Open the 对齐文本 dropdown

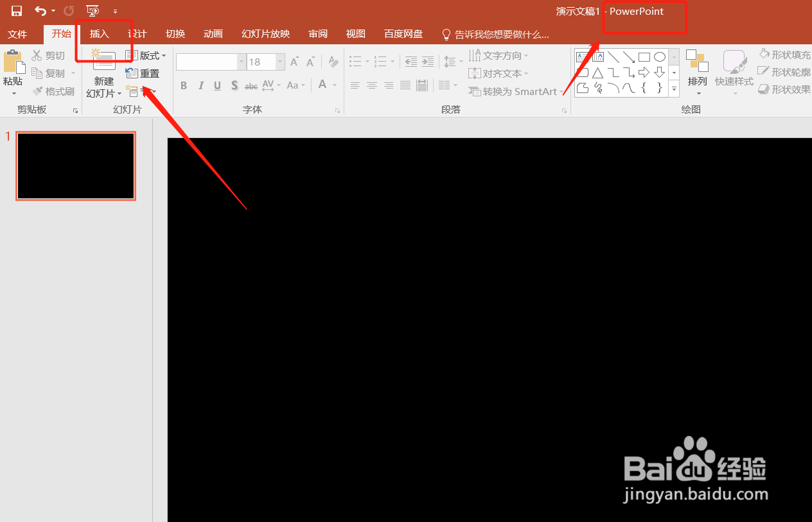pyautogui.click(x=499, y=74)
